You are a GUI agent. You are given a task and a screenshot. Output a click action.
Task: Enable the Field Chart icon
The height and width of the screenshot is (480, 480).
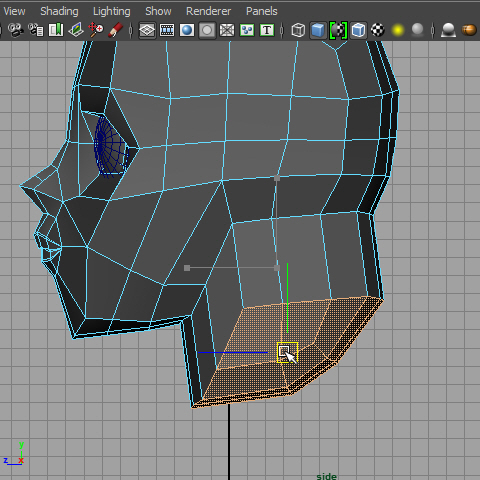pos(227,30)
